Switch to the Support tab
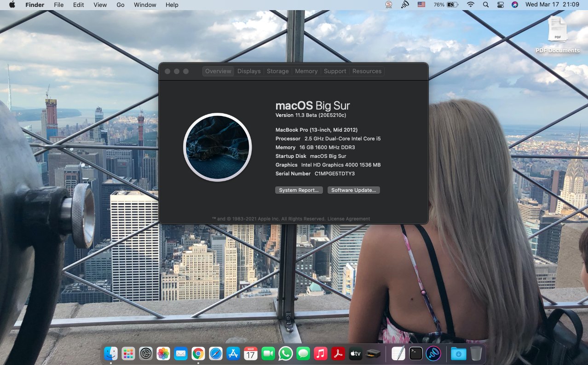The image size is (588, 365). (x=335, y=71)
